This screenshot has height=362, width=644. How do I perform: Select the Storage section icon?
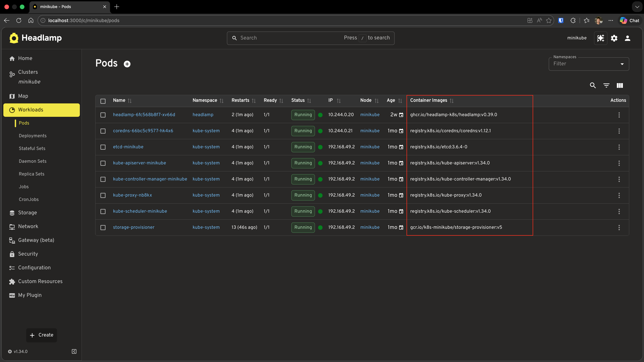[12, 213]
